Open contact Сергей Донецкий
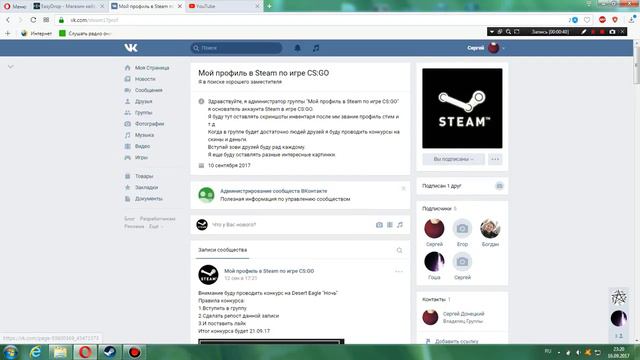Image resolution: width=640 pixels, height=360 pixels. 464,314
